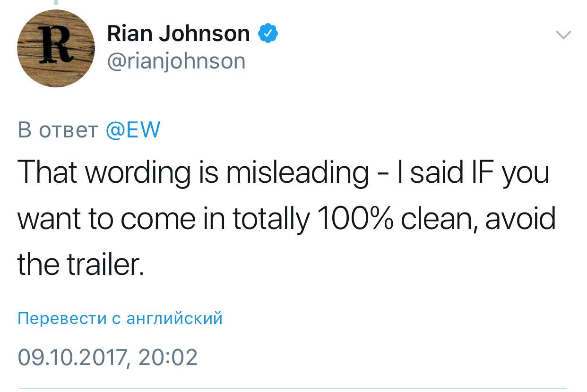Screen dimensions: 587x392
Task: Open the tweet options chevron menu
Action: 563,35
